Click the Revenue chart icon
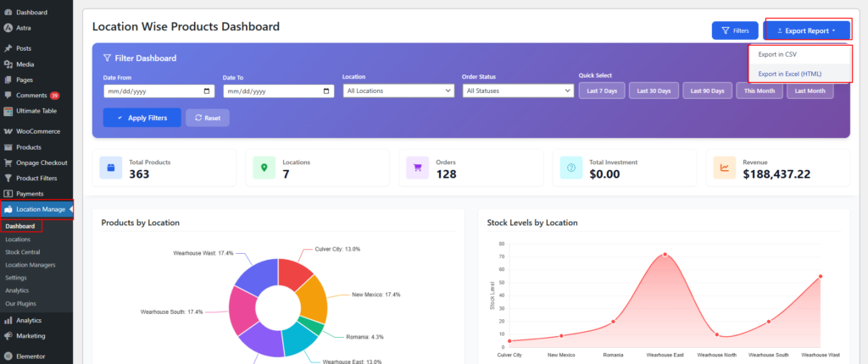The image size is (868, 364). click(x=724, y=168)
